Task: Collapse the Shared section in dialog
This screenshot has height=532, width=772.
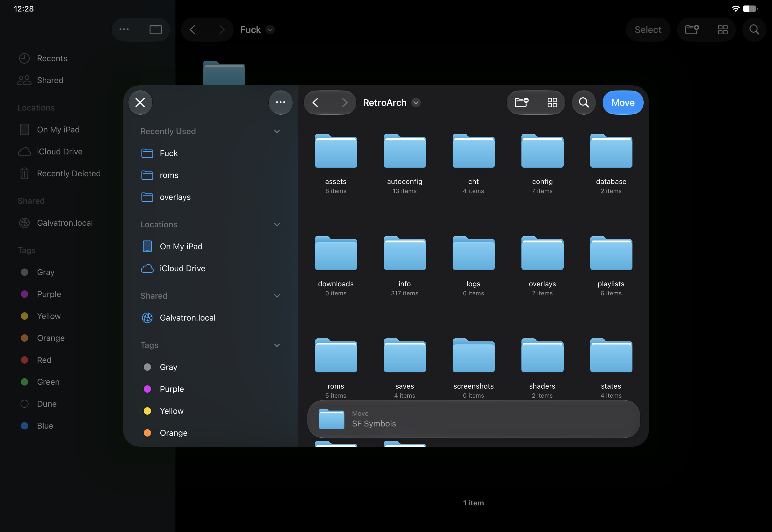Action: (x=277, y=296)
